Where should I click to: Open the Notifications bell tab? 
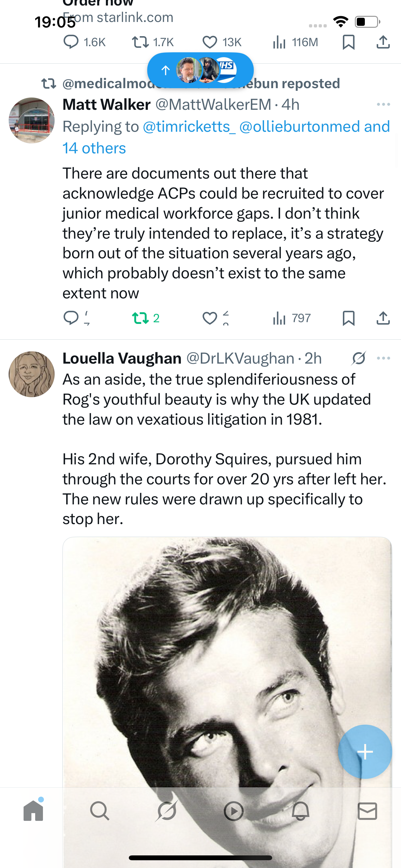pos(300,811)
